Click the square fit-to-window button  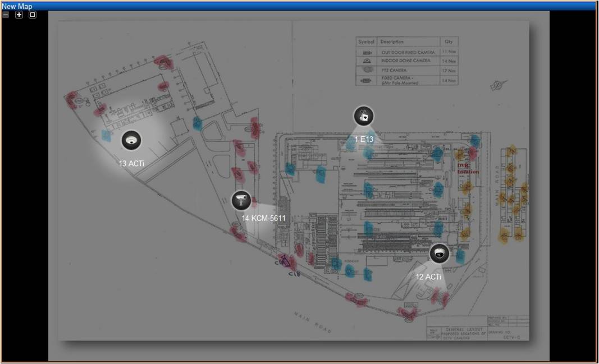(x=33, y=15)
